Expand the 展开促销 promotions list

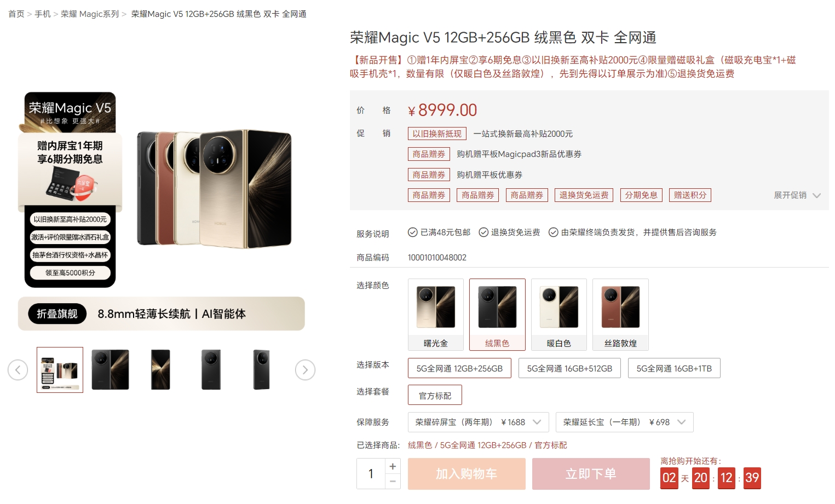click(797, 195)
